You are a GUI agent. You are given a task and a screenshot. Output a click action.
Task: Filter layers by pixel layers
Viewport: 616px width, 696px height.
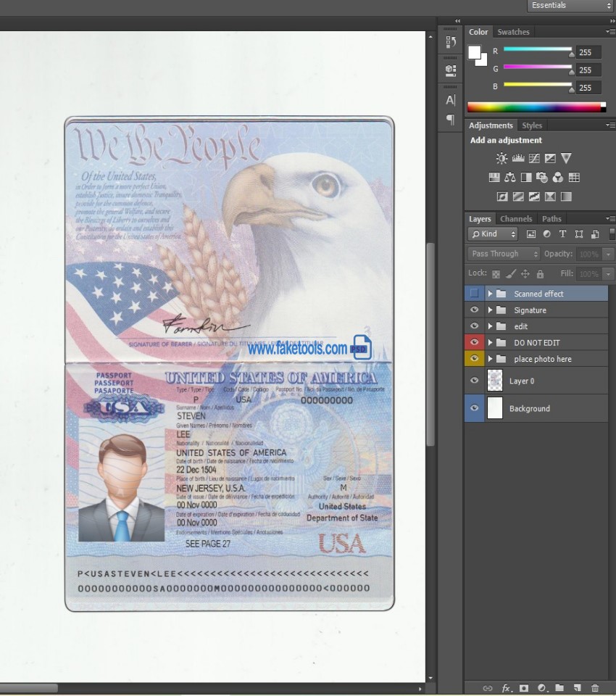tap(530, 234)
